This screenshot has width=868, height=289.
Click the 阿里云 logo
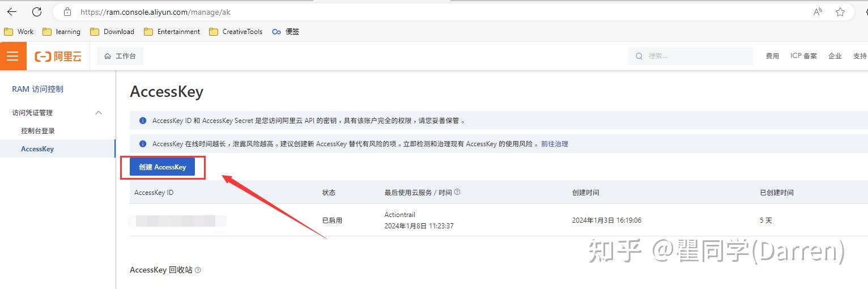(x=58, y=56)
